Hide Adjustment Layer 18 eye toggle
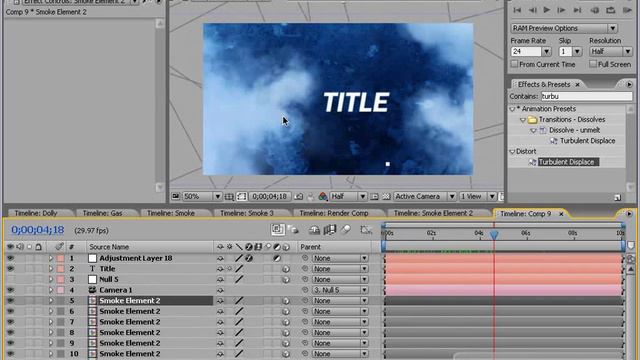This screenshot has height=360, width=640. (x=10, y=258)
